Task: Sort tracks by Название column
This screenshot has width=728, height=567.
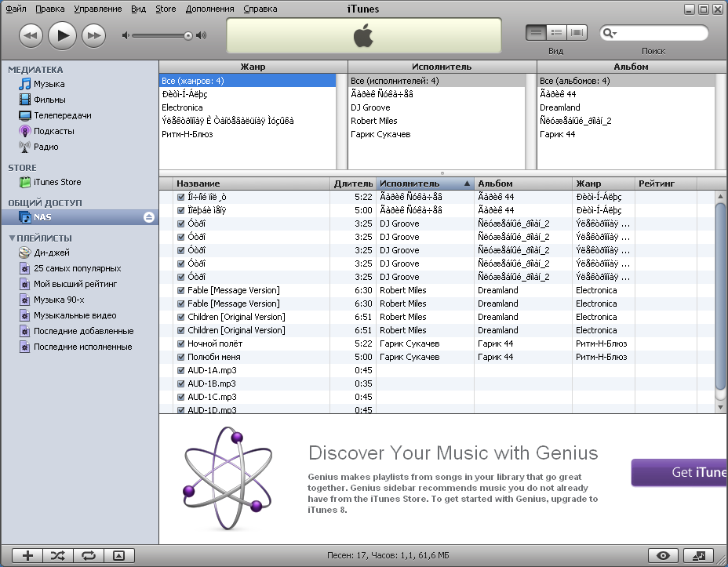Action: (251, 184)
